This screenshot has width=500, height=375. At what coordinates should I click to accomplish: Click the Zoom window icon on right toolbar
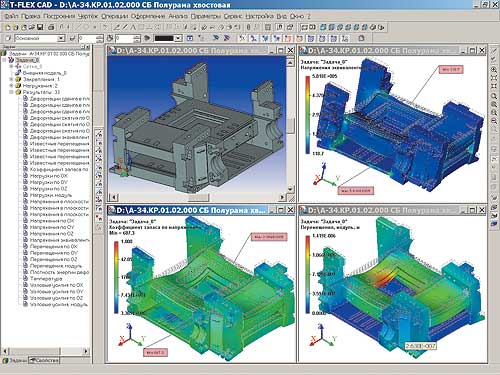click(x=494, y=96)
